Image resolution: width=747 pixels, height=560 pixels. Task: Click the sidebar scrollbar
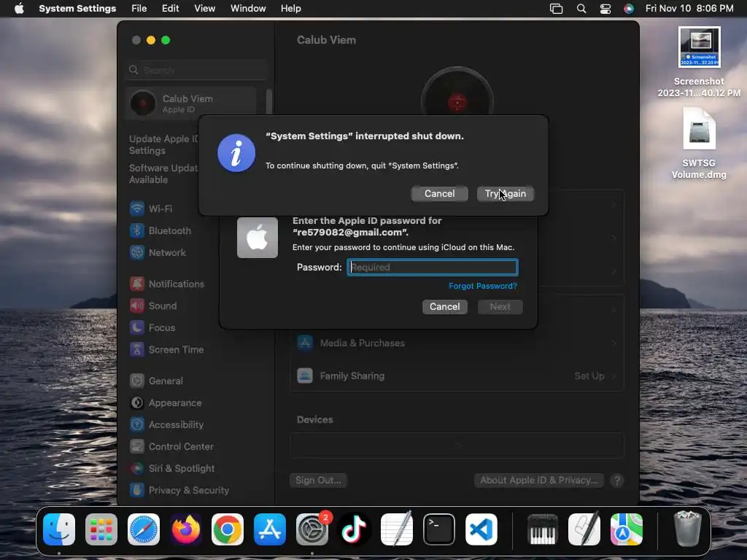point(269,101)
